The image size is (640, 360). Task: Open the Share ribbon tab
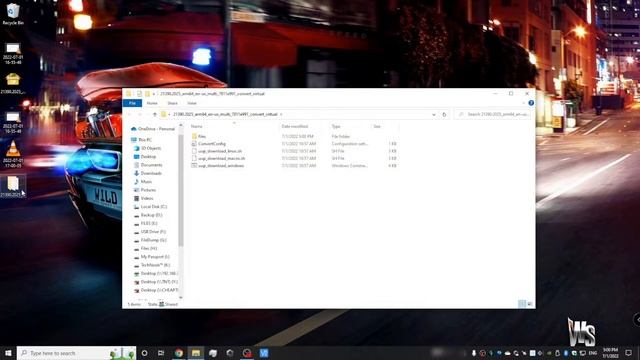173,103
